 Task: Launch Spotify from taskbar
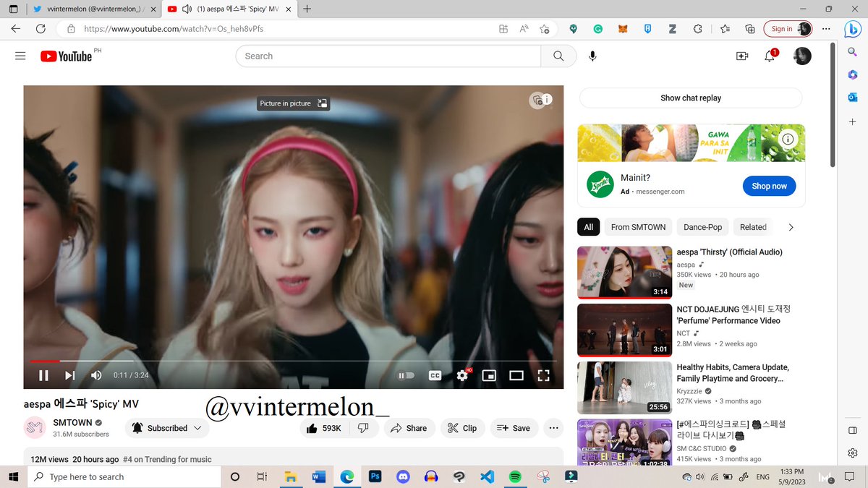click(x=515, y=476)
